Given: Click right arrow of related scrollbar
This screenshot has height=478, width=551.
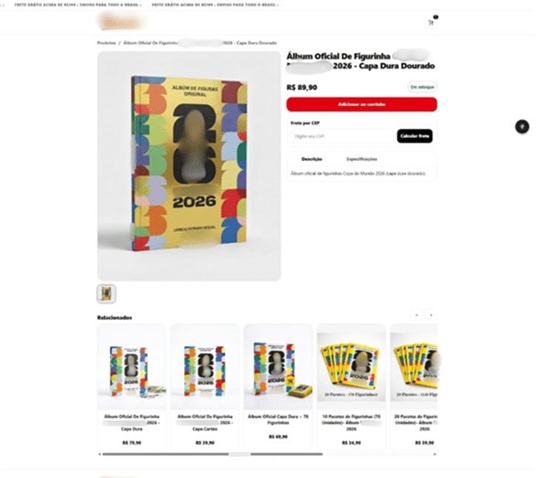Looking at the screenshot, I should click(x=435, y=454).
